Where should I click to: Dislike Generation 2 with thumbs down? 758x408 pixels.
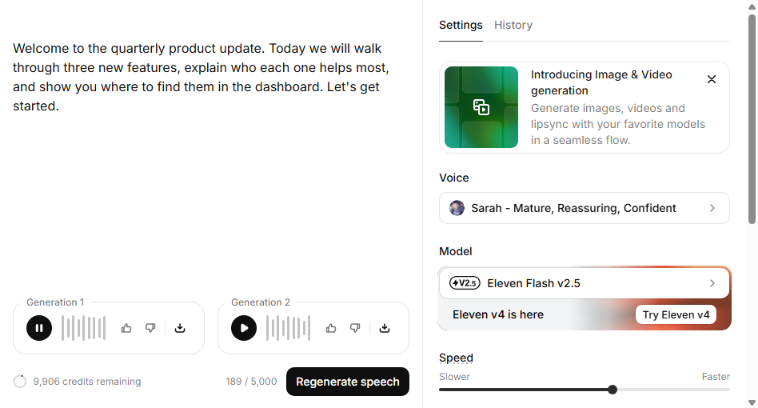click(355, 328)
